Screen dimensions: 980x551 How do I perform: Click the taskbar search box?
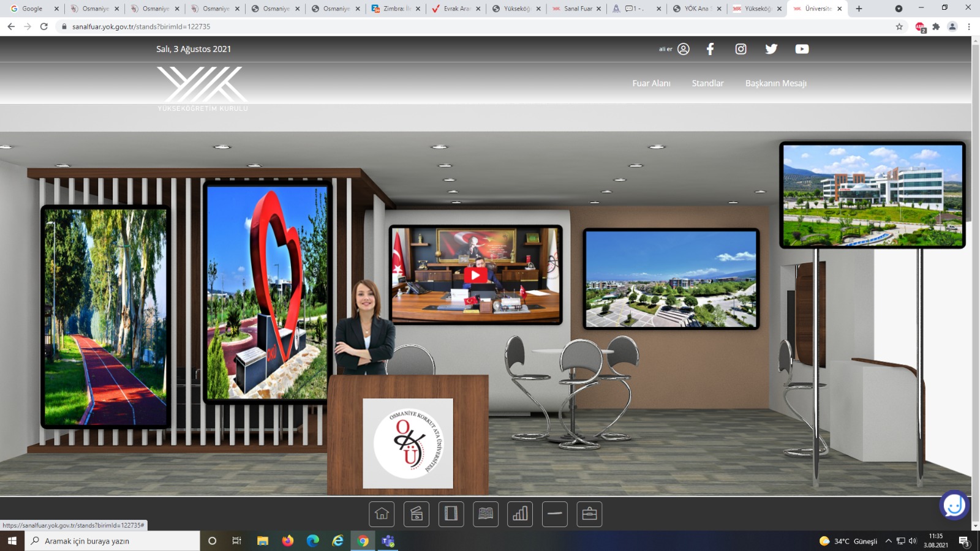point(113,541)
